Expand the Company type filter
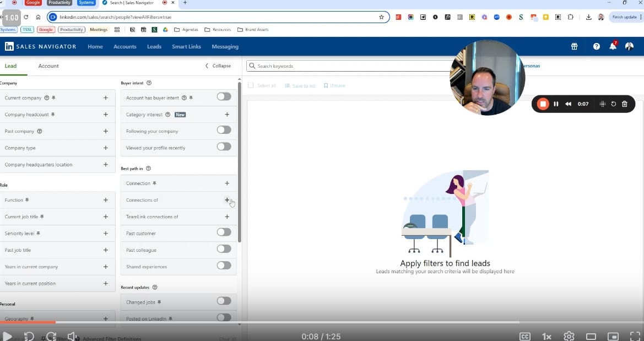This screenshot has height=341, width=644. 106,148
